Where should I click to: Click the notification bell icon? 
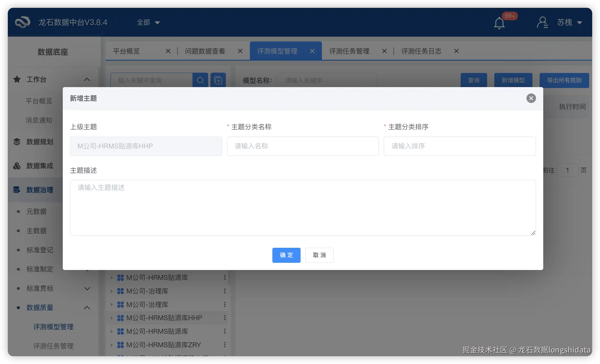click(x=499, y=23)
